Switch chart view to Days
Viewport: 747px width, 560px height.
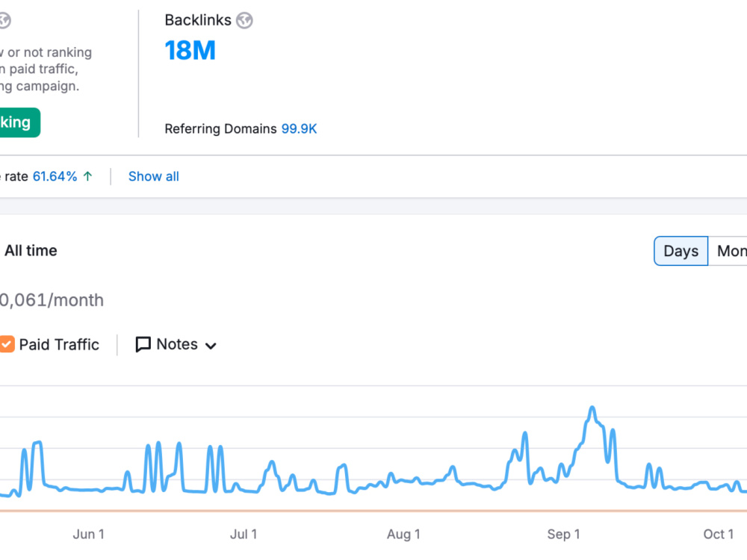point(681,251)
